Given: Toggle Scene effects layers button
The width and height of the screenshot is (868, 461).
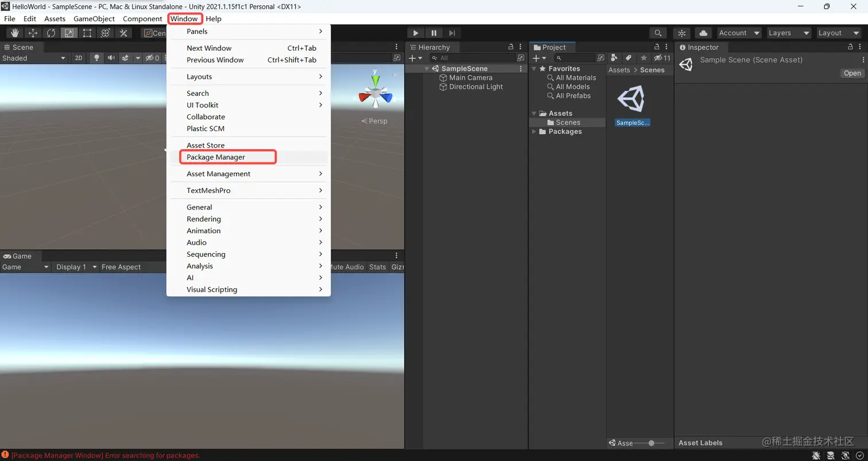Looking at the screenshot, I should [125, 58].
